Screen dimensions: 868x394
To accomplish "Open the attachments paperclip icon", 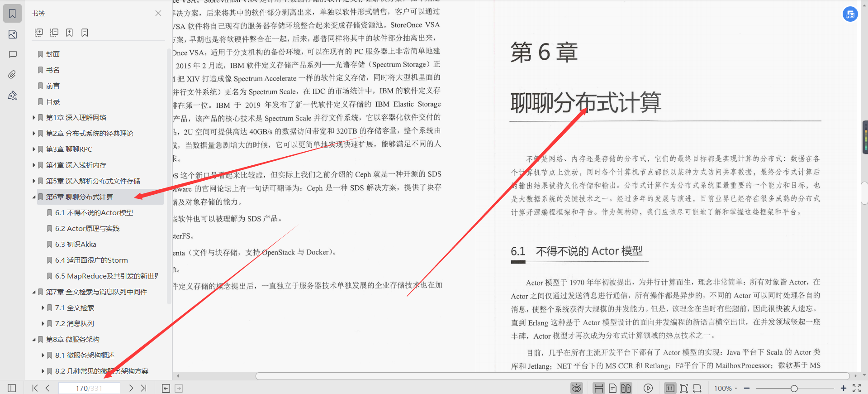I will pos(13,75).
